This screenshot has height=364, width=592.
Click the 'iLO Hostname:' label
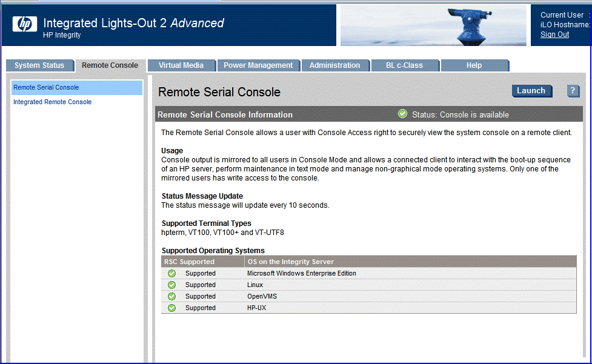[565, 25]
